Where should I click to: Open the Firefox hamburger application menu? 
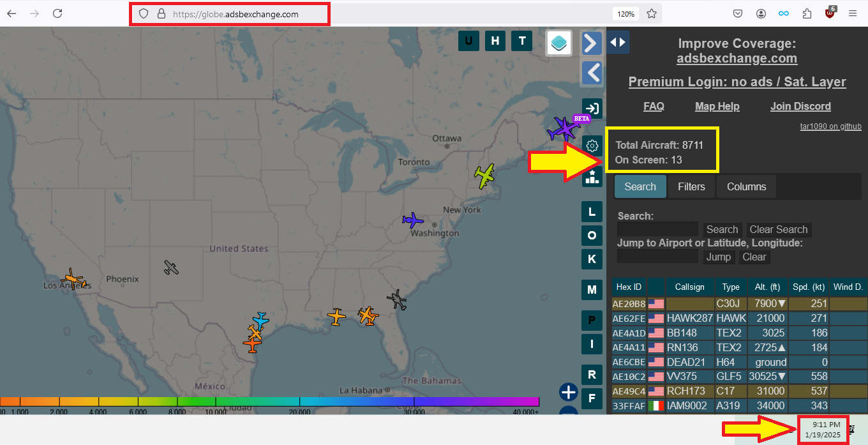coord(853,13)
